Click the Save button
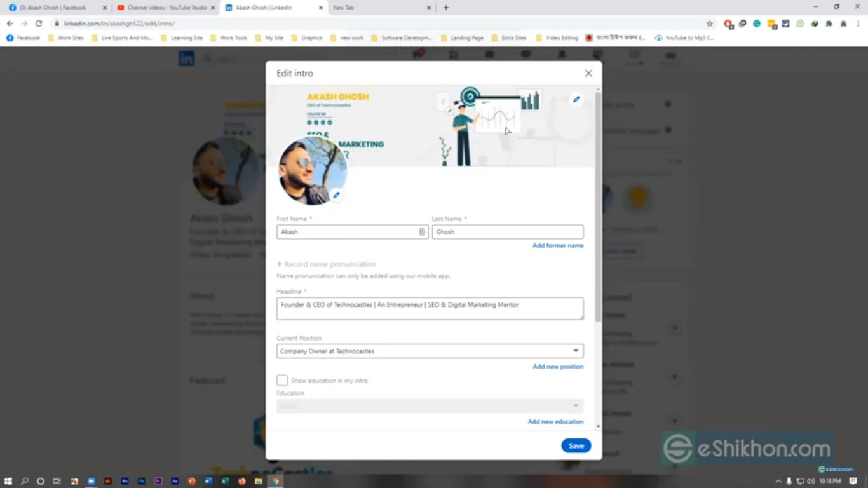 coord(576,445)
